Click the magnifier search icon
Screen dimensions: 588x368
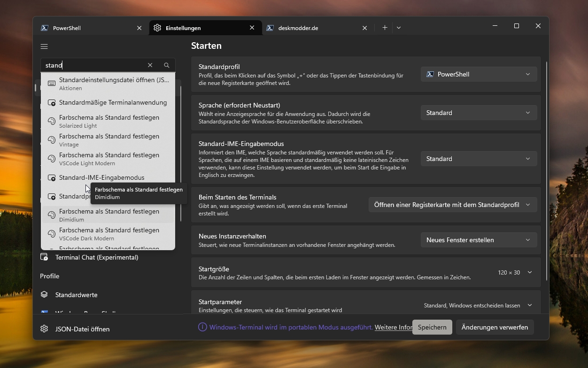point(167,65)
